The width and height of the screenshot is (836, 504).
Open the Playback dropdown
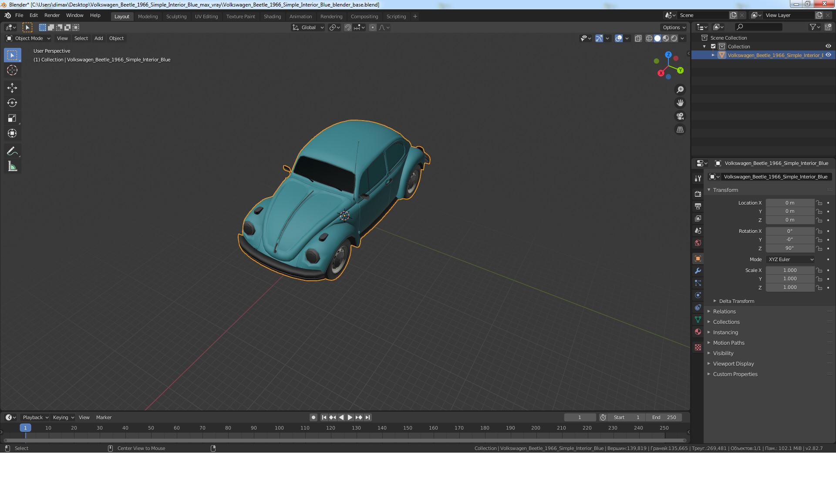35,417
